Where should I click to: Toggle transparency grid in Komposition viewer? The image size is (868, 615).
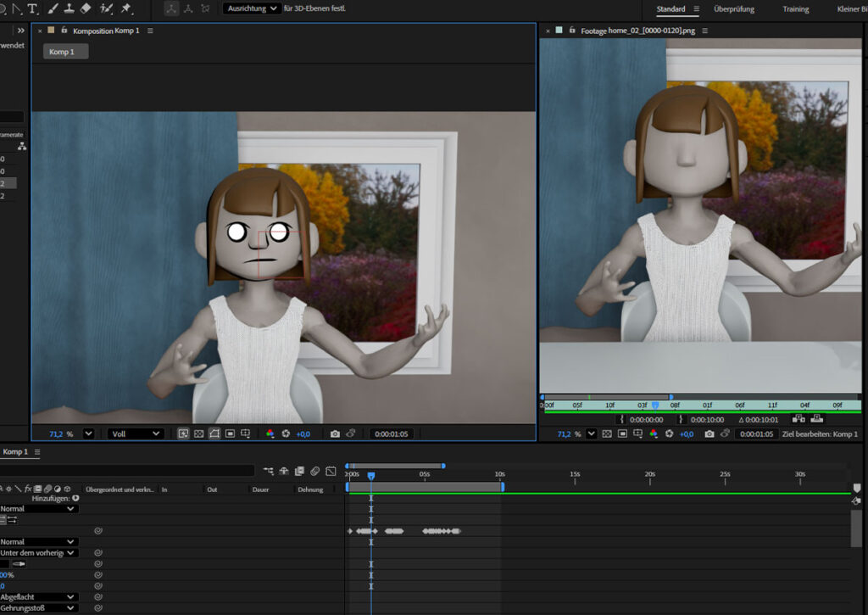[x=198, y=433]
